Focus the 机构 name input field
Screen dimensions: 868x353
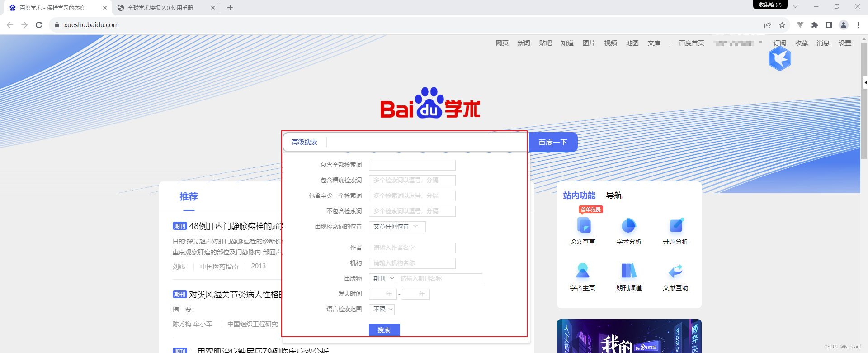pyautogui.click(x=412, y=263)
